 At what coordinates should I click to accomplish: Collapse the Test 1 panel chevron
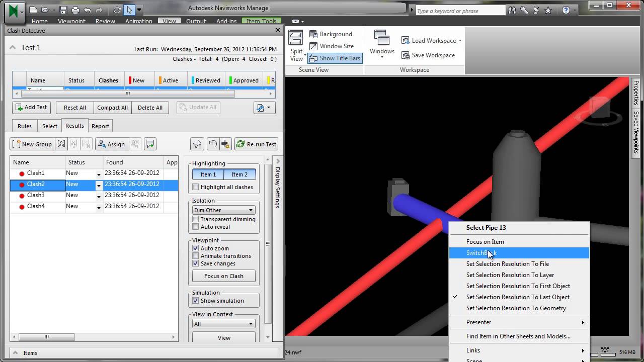(13, 48)
